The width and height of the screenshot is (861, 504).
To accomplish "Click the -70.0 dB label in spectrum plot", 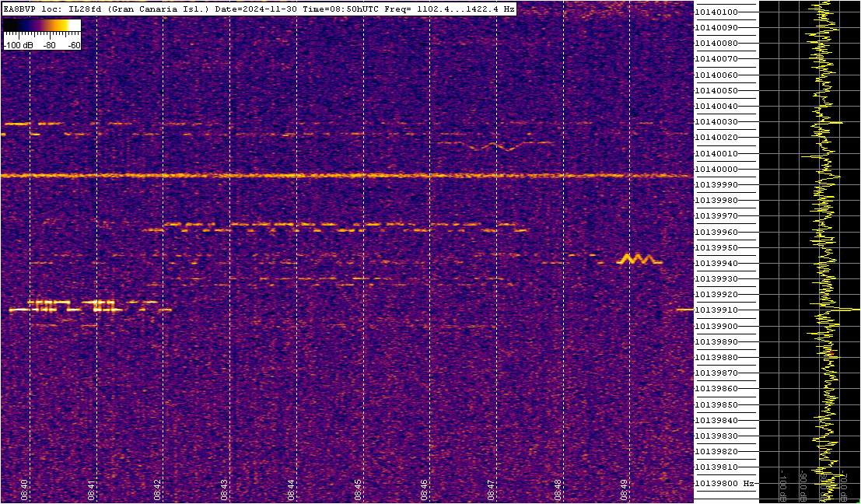I will pos(843,485).
